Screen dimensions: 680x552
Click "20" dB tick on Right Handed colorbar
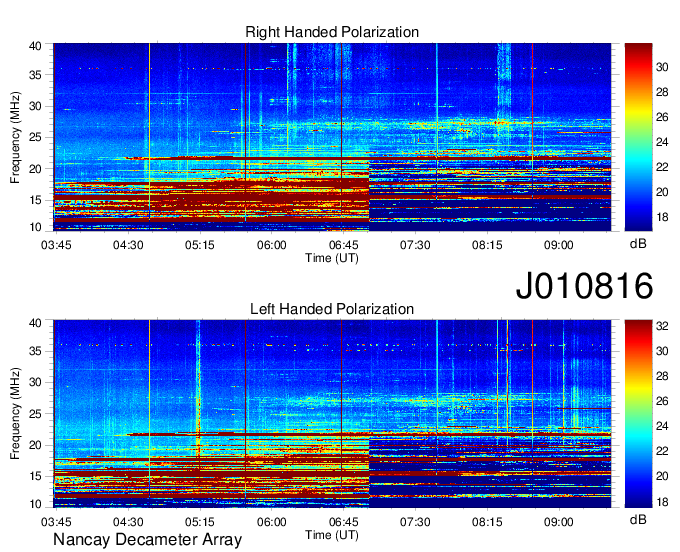662,192
